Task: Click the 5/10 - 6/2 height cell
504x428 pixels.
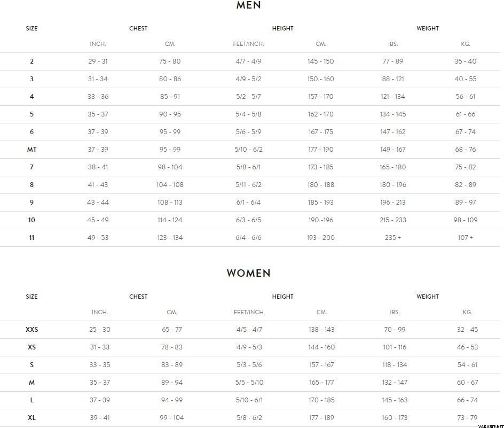Action: click(248, 149)
